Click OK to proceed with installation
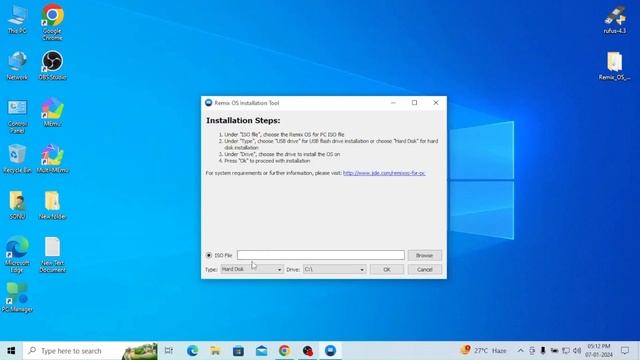640x360 pixels. click(387, 269)
